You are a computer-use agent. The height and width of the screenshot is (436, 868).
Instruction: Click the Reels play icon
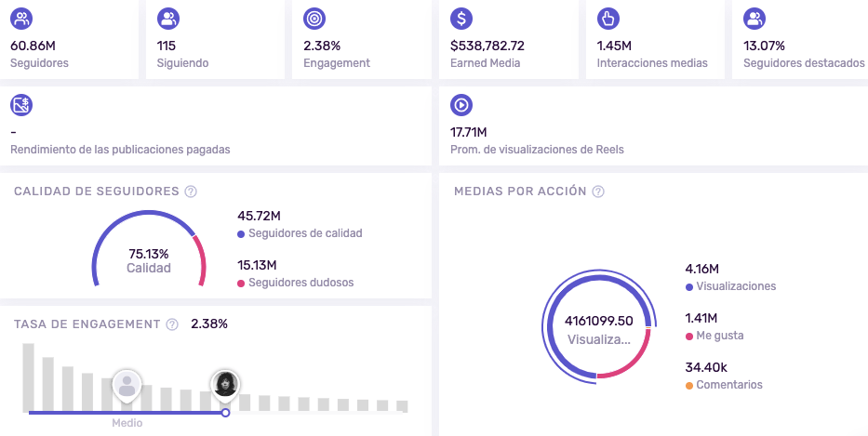point(461,105)
